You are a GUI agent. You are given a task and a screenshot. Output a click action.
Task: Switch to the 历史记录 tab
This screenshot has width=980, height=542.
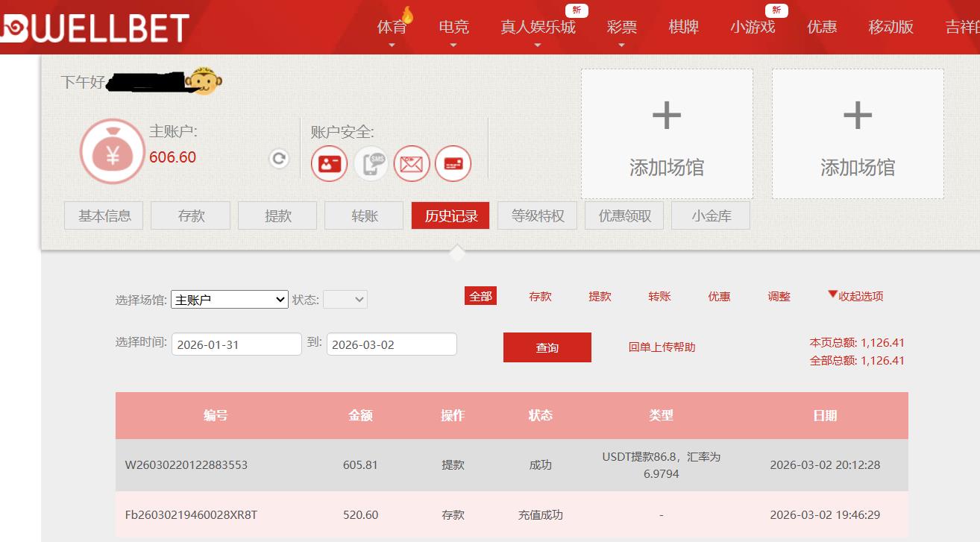pos(450,215)
